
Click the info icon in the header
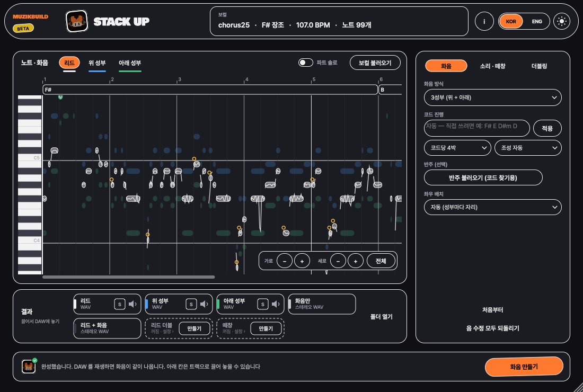click(x=484, y=22)
